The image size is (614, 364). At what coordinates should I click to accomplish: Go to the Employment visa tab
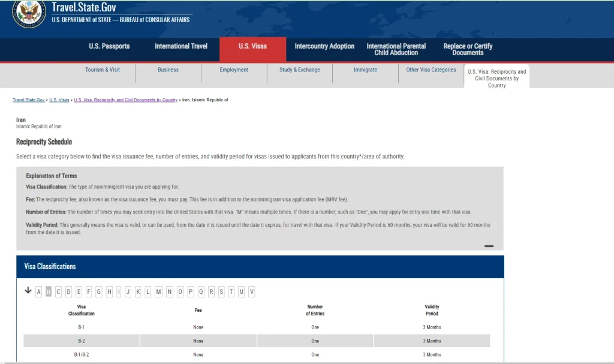[x=234, y=70]
